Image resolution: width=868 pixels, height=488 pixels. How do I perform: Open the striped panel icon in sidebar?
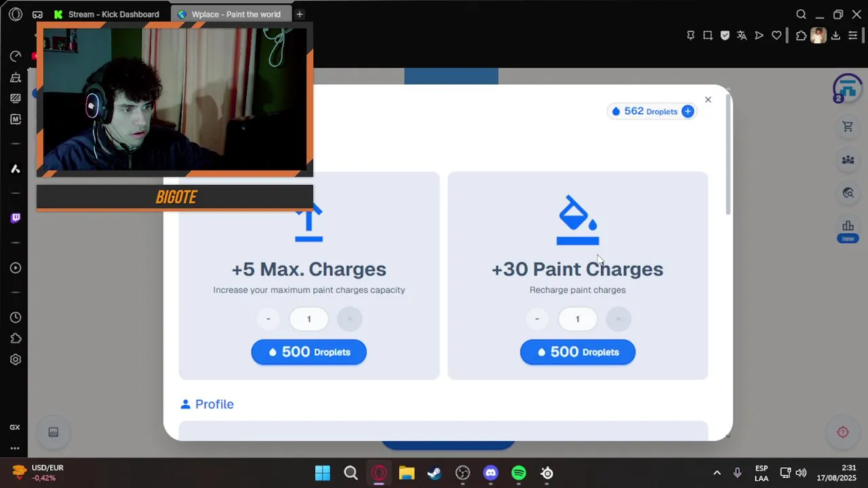point(16,98)
